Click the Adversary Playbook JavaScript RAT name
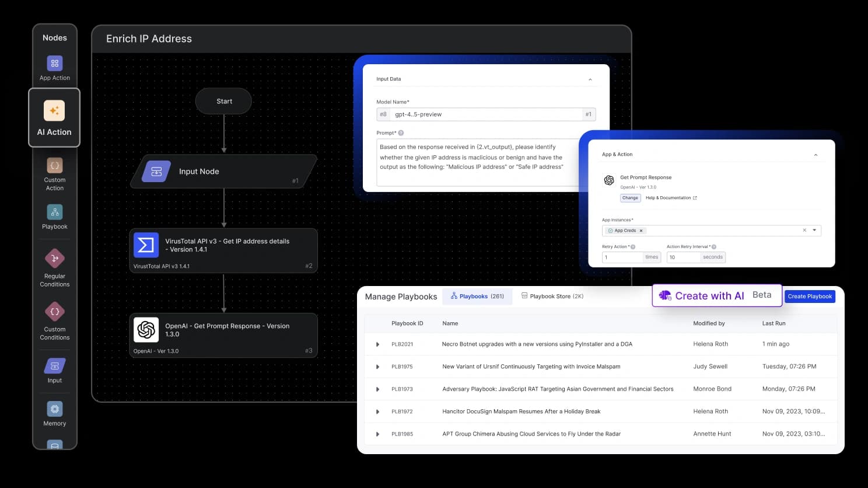Image resolution: width=868 pixels, height=488 pixels. (558, 389)
